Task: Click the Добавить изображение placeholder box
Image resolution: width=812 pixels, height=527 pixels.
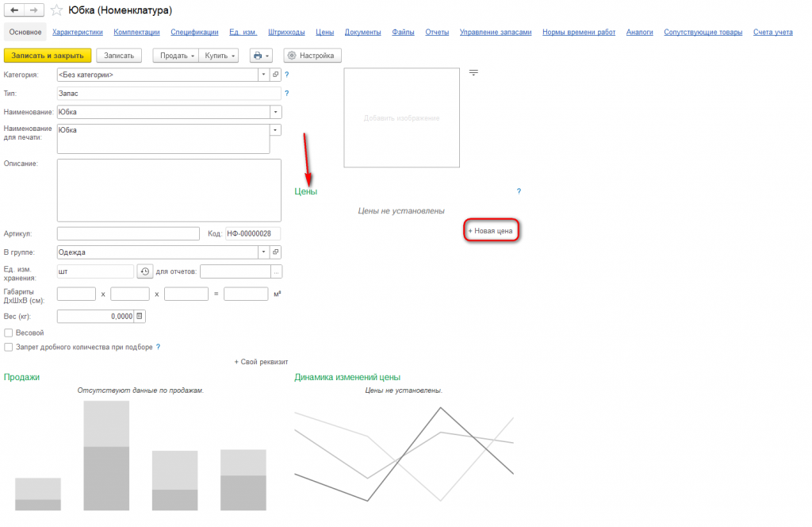Action: click(402, 117)
